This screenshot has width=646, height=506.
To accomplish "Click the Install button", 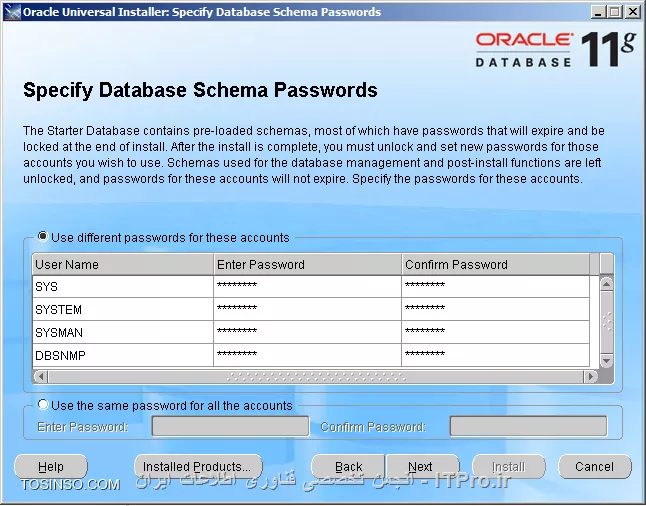I will (509, 466).
